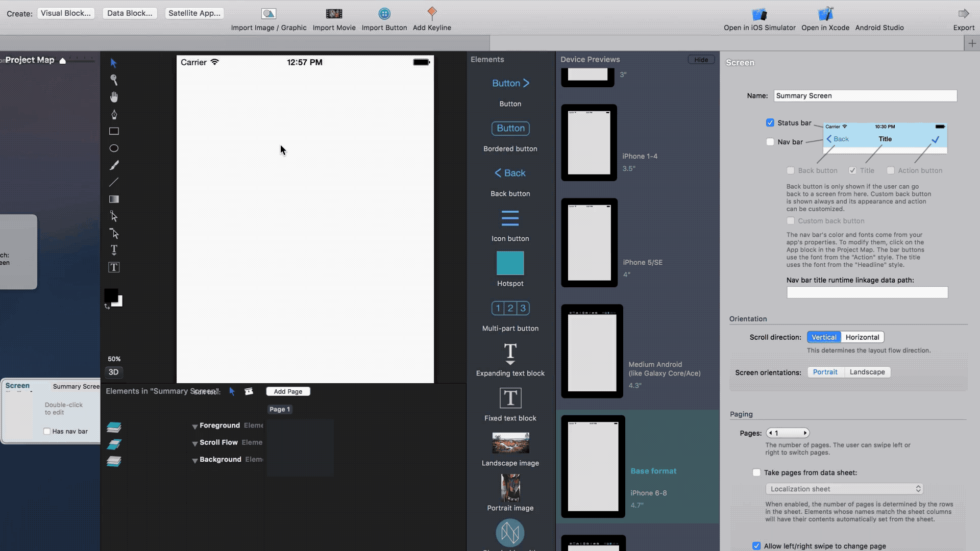This screenshot has width=980, height=551.
Task: Toggle the 3D view button
Action: pyautogui.click(x=114, y=372)
